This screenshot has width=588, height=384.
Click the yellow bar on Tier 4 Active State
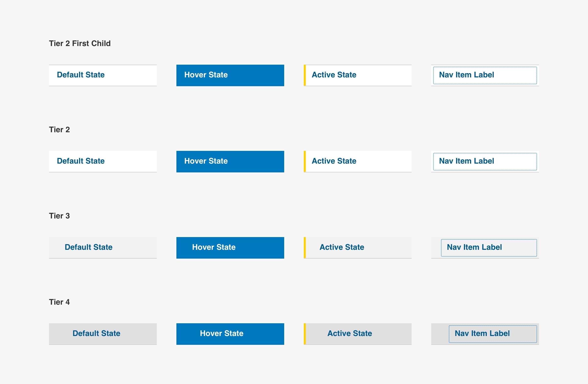pos(305,334)
